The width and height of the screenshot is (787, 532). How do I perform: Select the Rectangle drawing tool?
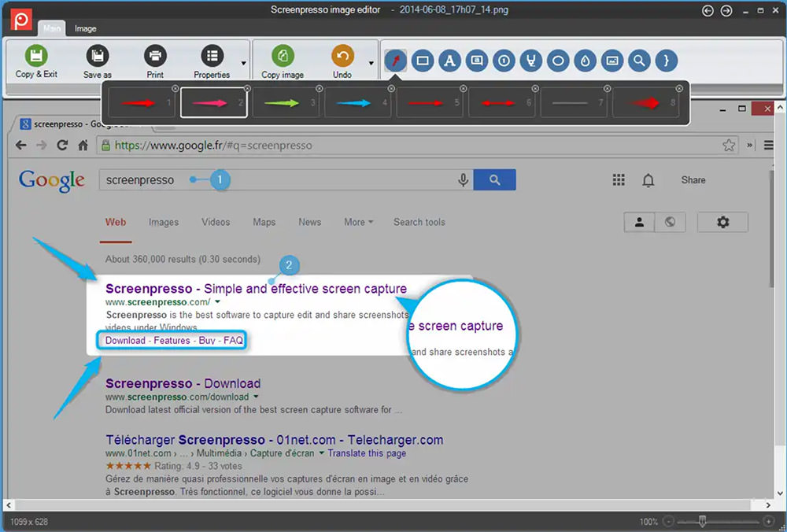pyautogui.click(x=423, y=60)
